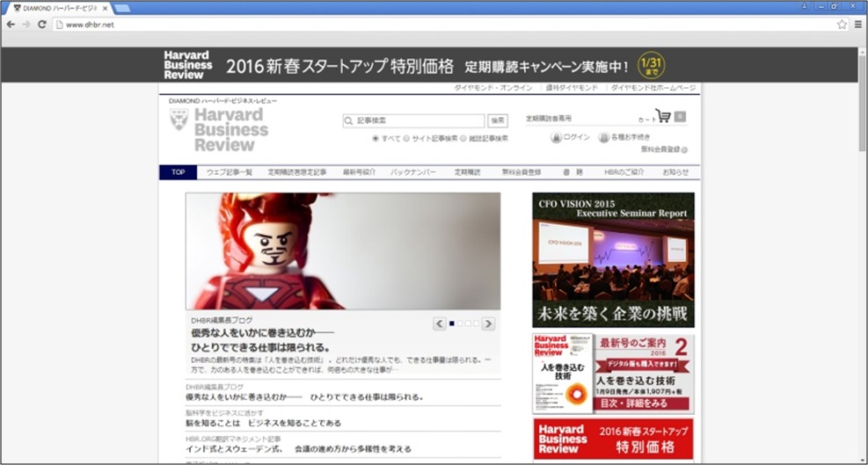The height and width of the screenshot is (465, 868).
Task: Open the Iron Man Lego featured image
Action: [x=343, y=251]
